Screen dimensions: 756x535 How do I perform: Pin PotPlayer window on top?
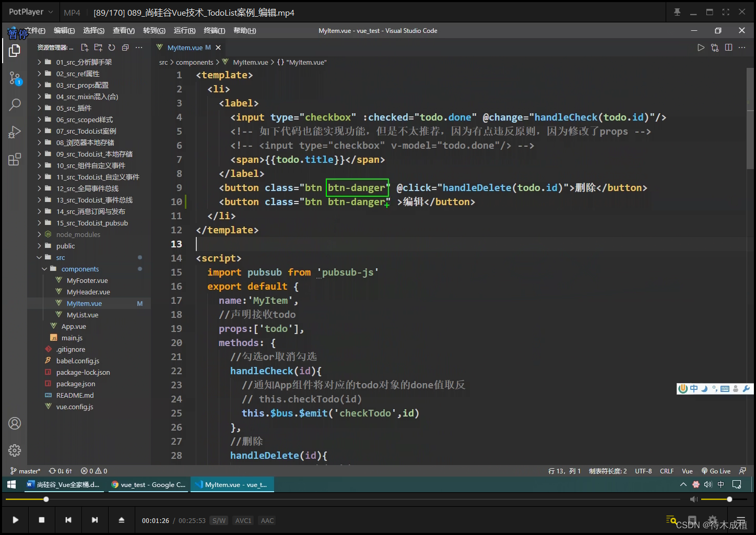click(677, 12)
